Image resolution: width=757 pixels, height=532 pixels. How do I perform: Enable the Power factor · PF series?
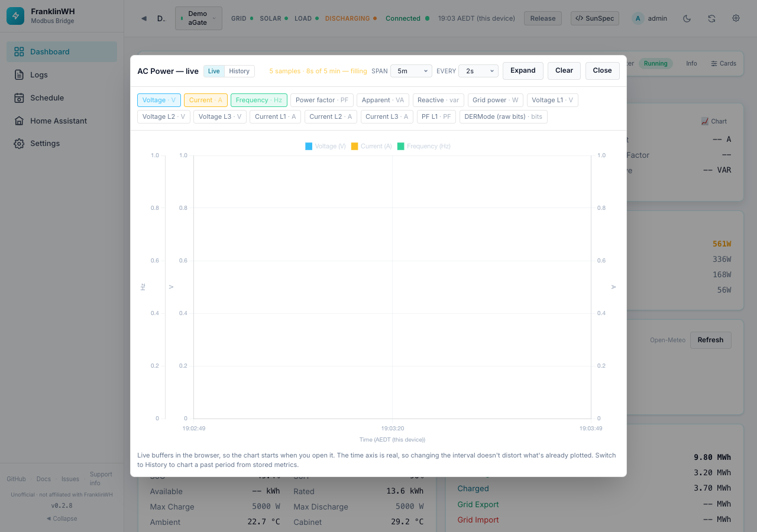click(x=322, y=100)
